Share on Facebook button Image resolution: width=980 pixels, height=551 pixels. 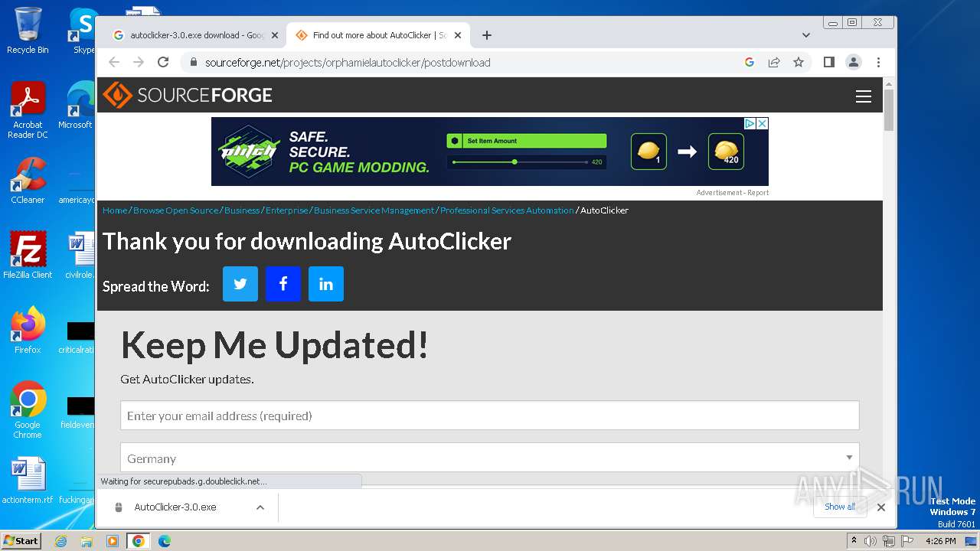[283, 284]
